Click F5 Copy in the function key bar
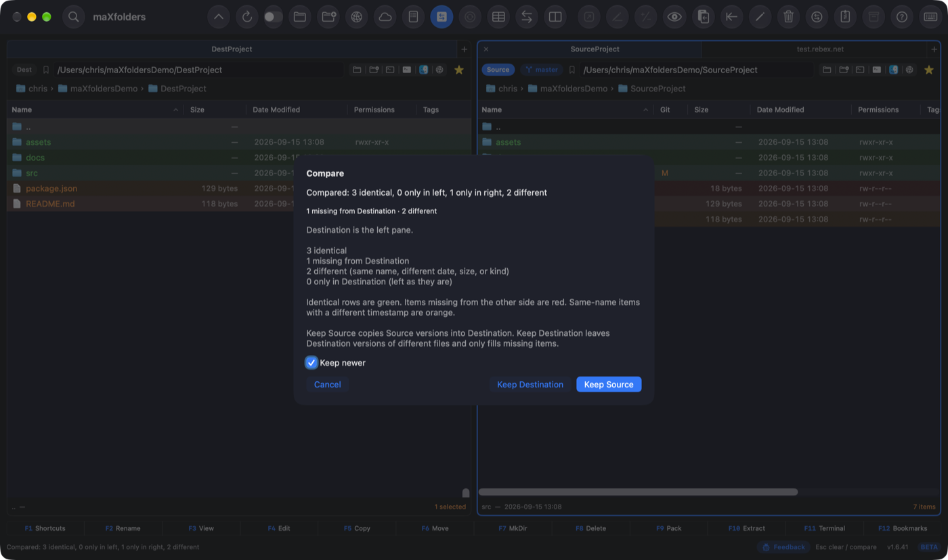 pos(357,528)
